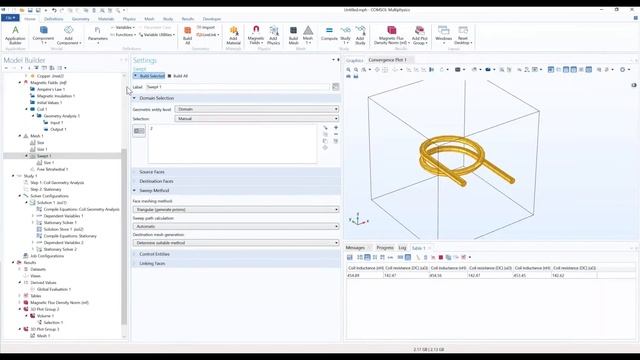Image resolution: width=640 pixels, height=360 pixels.
Task: Open the Geometric entity level dropdown
Action: pos(257,109)
